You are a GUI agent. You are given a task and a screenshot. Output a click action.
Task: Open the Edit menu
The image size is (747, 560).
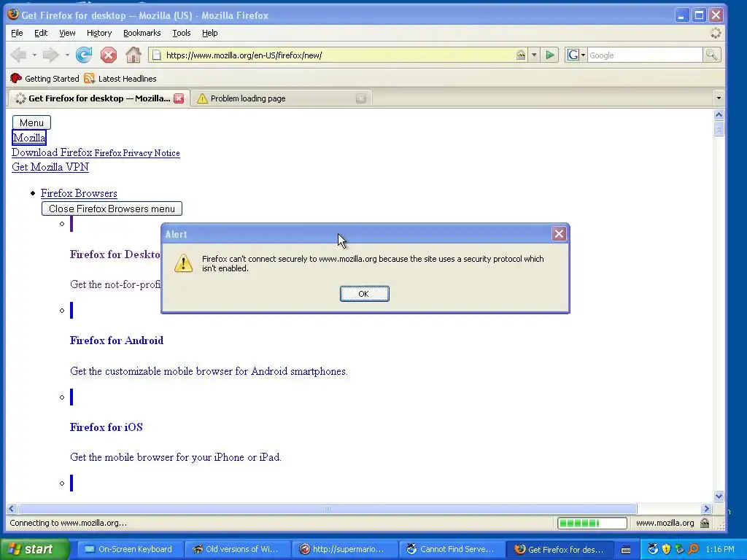click(41, 33)
